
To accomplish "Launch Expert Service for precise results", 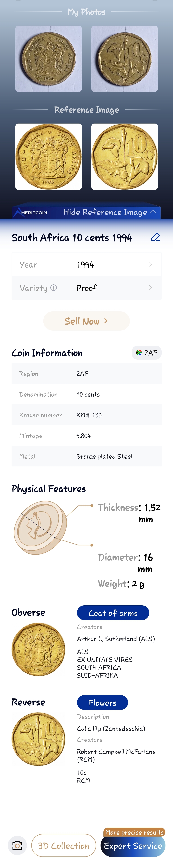I will pos(133,846).
